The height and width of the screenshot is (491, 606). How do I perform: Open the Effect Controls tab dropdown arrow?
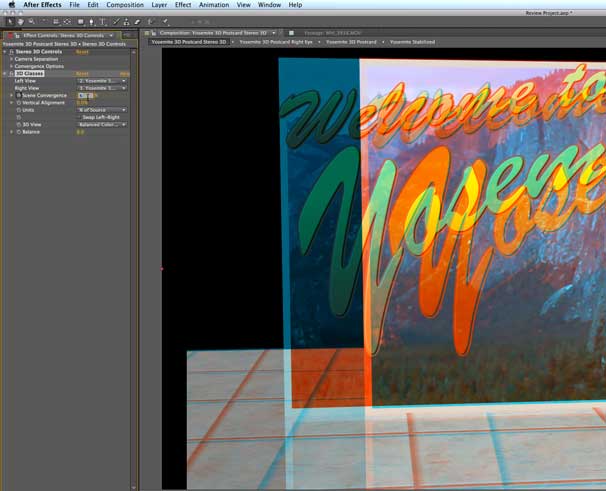[111, 36]
